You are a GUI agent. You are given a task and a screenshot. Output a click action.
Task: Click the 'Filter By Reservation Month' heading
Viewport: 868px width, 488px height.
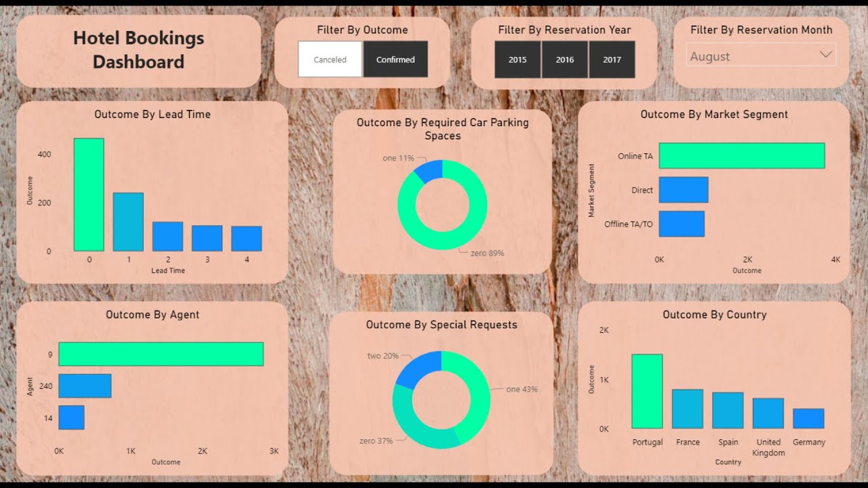761,30
